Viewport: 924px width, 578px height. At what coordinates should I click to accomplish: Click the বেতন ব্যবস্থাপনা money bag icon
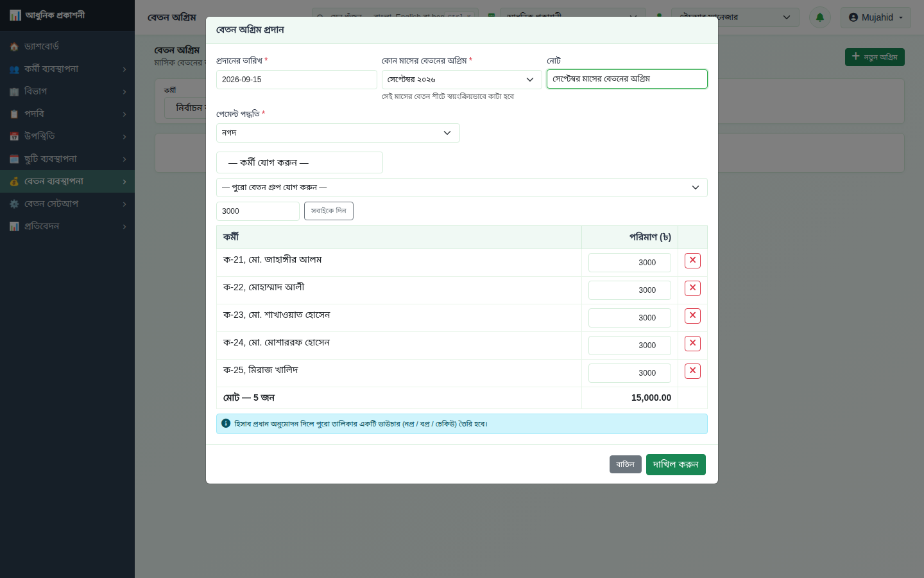[14, 182]
